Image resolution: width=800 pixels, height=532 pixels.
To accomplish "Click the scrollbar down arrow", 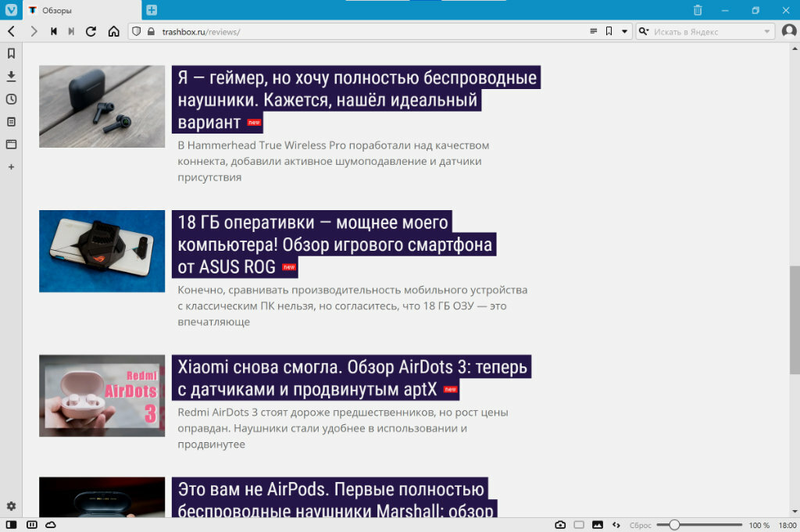I will coord(795,512).
